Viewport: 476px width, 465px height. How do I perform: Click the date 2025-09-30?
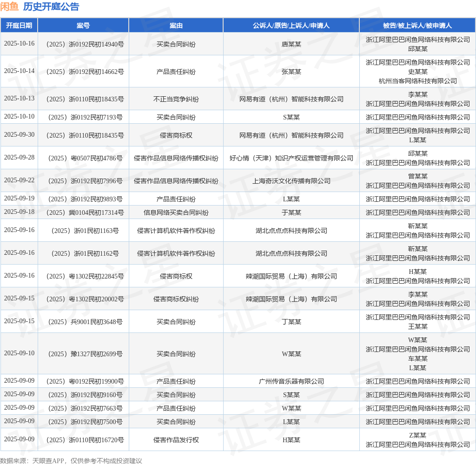[x=19, y=134]
